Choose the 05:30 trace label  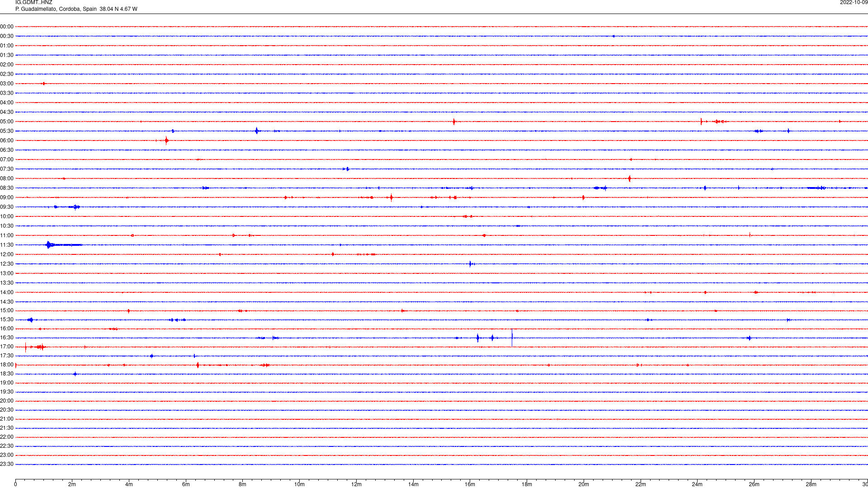pyautogui.click(x=7, y=131)
